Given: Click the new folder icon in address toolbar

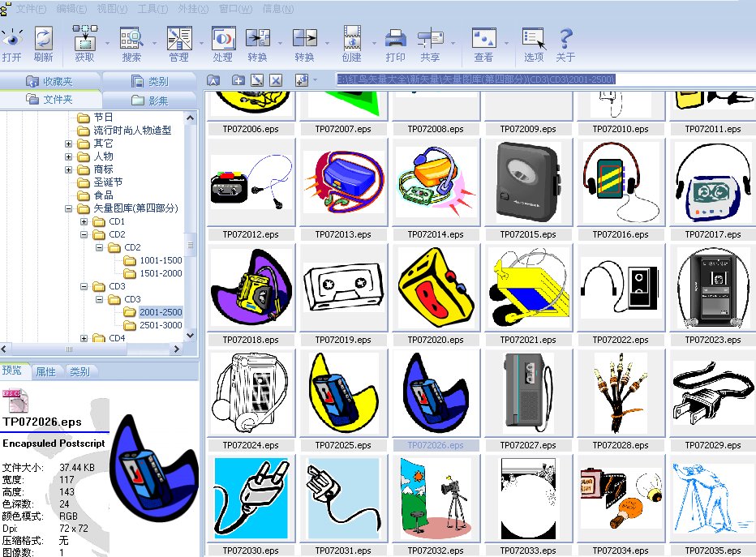Looking at the screenshot, I should pos(238,80).
